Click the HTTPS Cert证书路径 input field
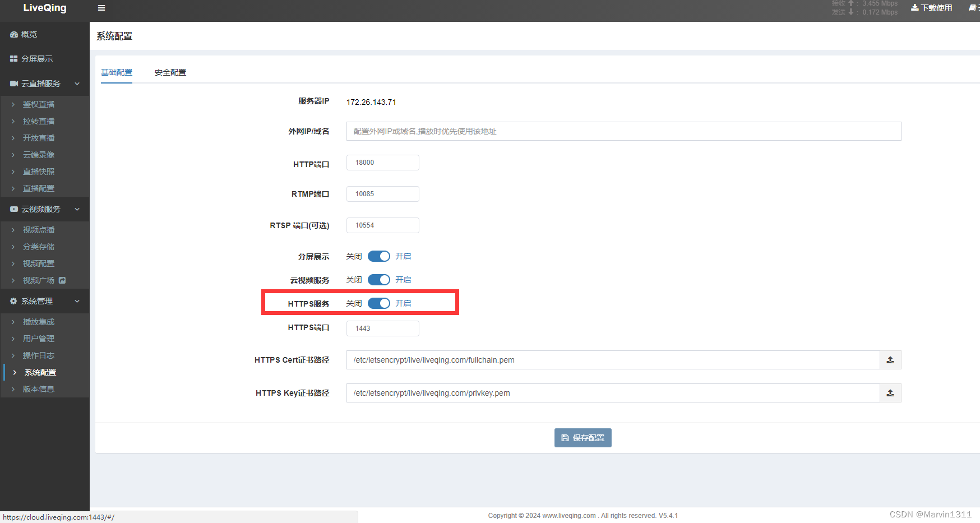The image size is (980, 523). 613,360
